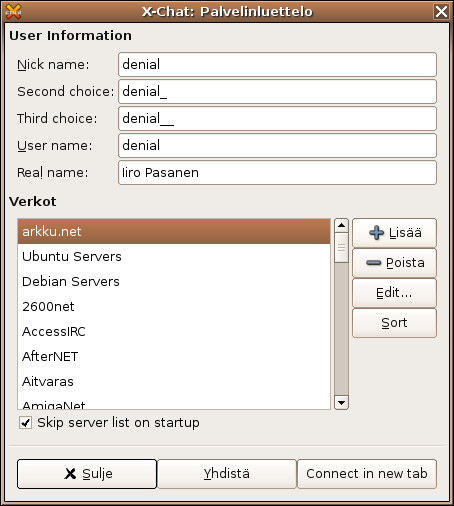This screenshot has height=506, width=454.
Task: Select Ubuntu Servers in network list
Action: tap(174, 256)
